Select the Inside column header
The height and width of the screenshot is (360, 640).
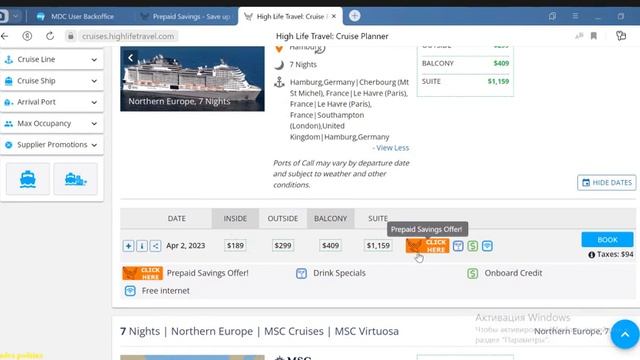click(x=235, y=218)
